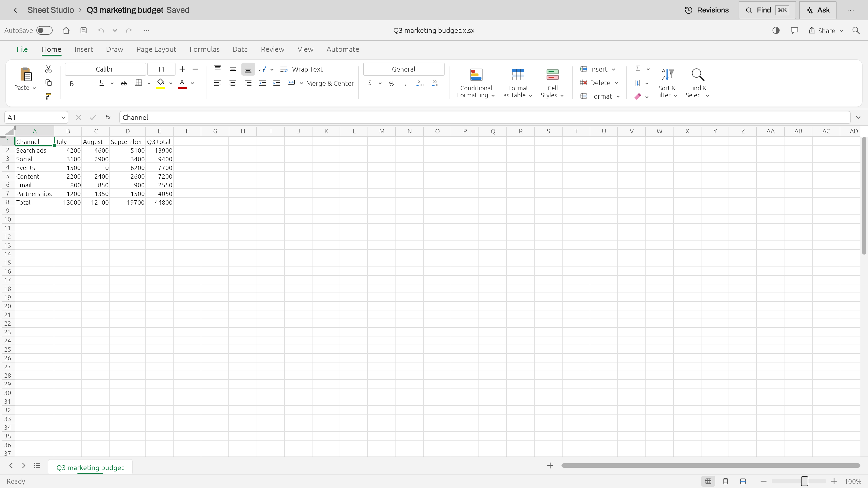This screenshot has width=868, height=488.
Task: Open the Name Box dropdown arrow
Action: pyautogui.click(x=63, y=117)
